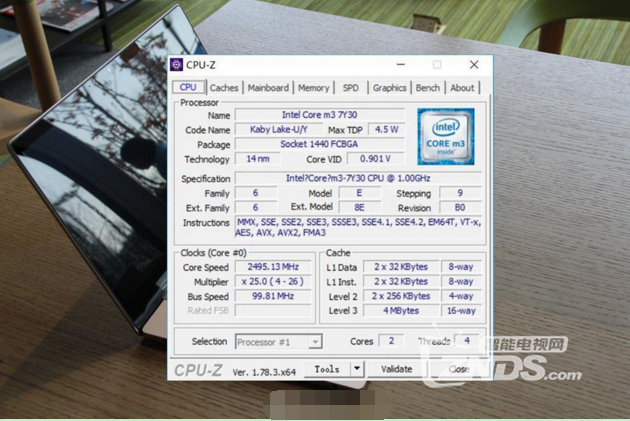
Task: Close the CPU-Z window with X
Action: coord(474,65)
